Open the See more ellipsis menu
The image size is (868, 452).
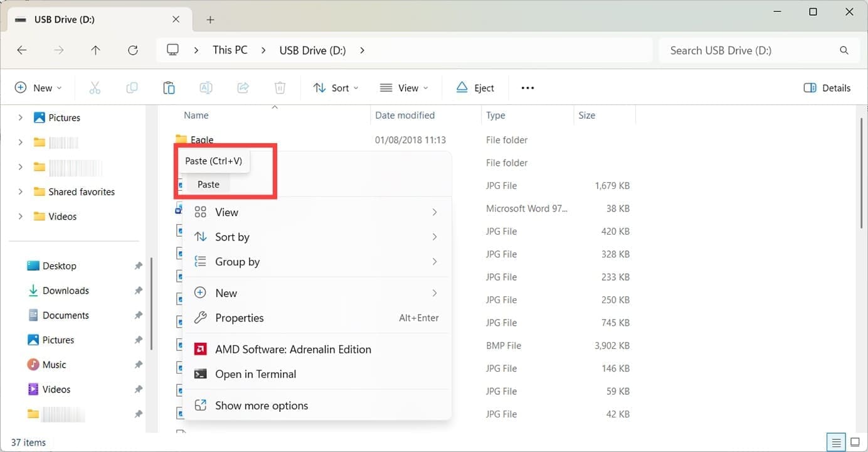(x=527, y=88)
